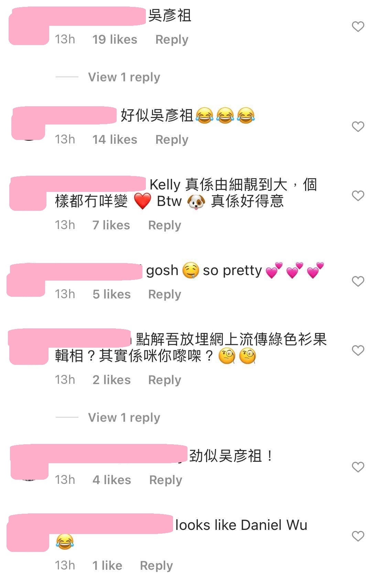The width and height of the screenshot is (387, 588).
Task: Expand View 1 reply under 吳彥祖 comment
Action: point(124,77)
